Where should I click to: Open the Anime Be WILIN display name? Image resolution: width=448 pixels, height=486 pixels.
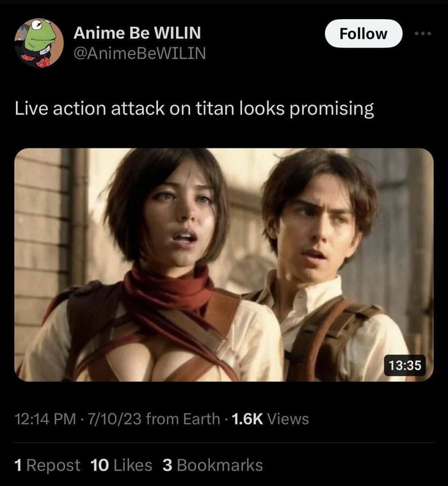point(137,33)
